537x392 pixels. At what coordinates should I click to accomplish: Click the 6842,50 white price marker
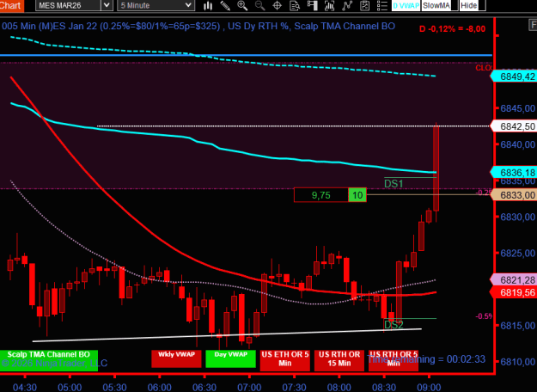click(515, 126)
